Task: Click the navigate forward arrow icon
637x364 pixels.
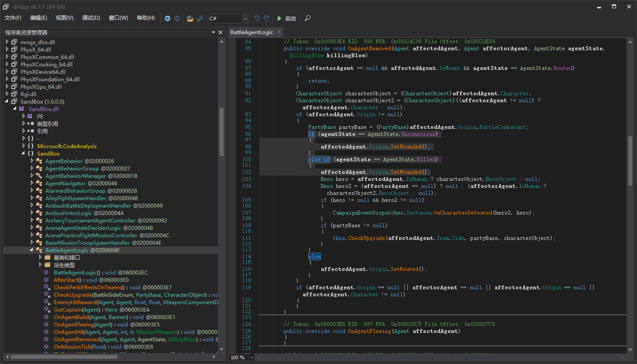Action: pyautogui.click(x=177, y=18)
